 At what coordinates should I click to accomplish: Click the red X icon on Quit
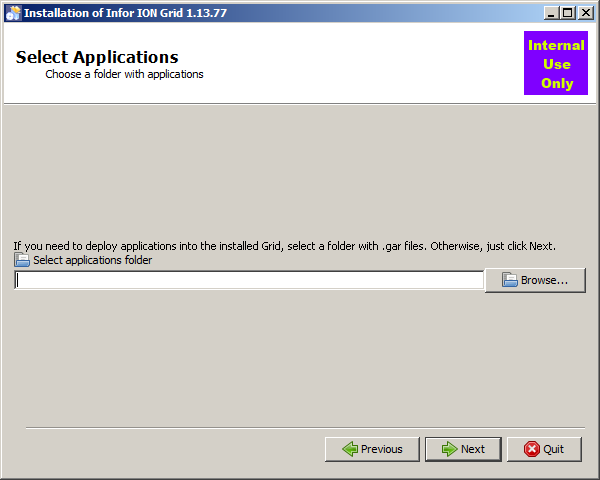[x=532, y=449]
